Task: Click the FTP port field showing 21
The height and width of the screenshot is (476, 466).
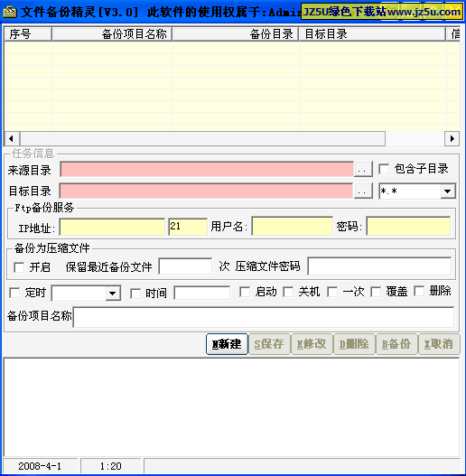Action: (x=188, y=227)
